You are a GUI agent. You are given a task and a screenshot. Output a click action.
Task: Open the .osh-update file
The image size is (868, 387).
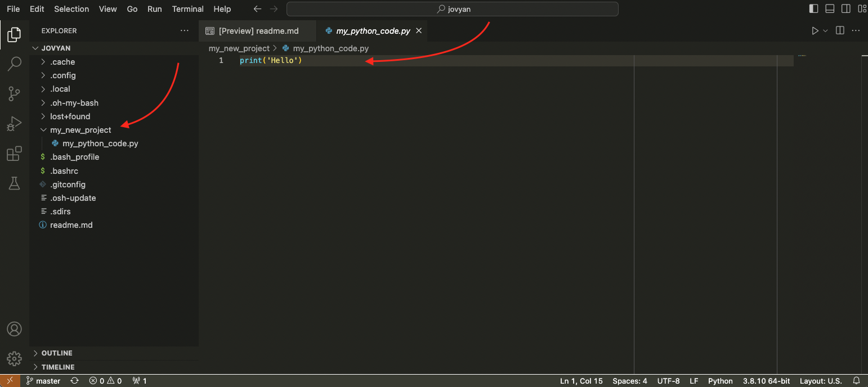click(x=114, y=198)
